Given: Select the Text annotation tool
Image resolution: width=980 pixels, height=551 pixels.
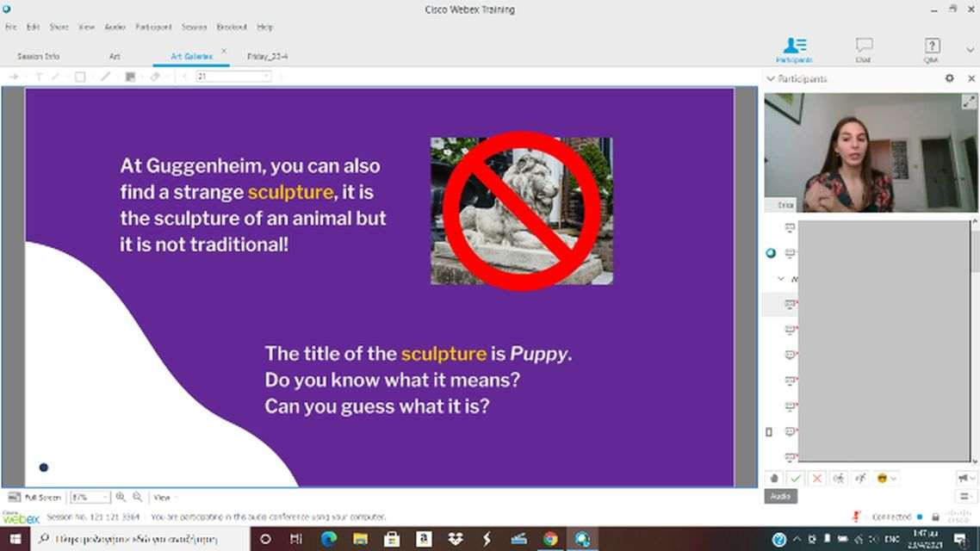Looking at the screenshot, I should pos(39,77).
